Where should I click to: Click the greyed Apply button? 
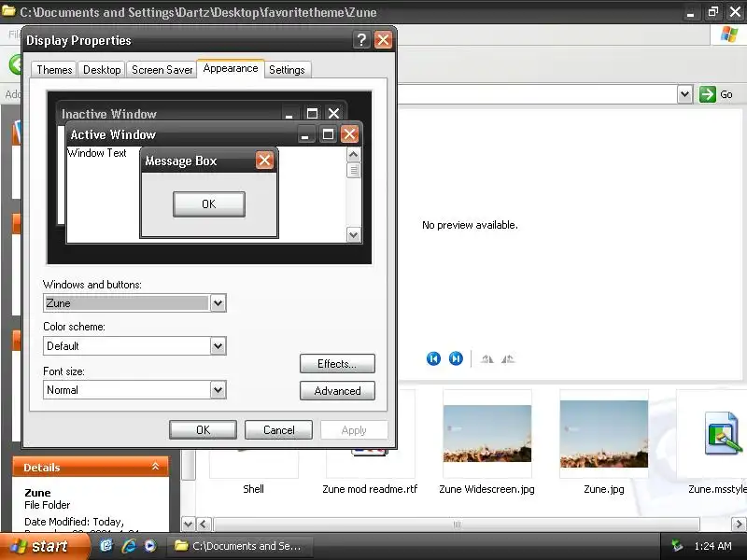click(x=354, y=430)
